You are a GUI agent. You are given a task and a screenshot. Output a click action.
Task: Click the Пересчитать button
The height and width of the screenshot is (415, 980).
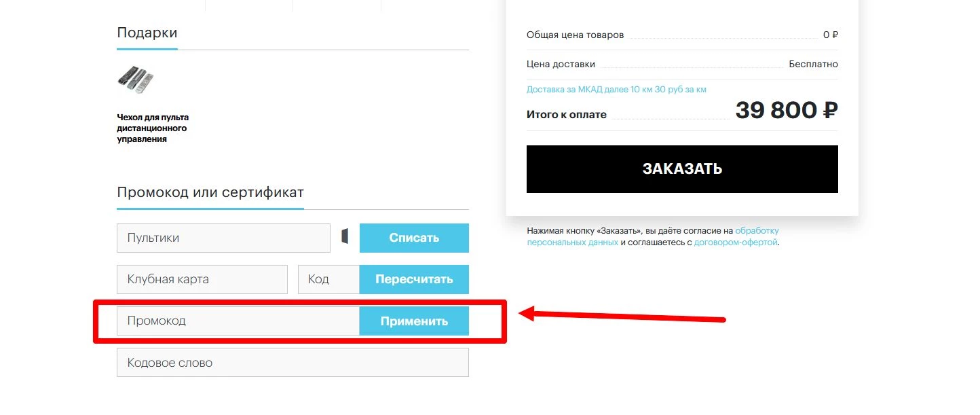pyautogui.click(x=414, y=279)
